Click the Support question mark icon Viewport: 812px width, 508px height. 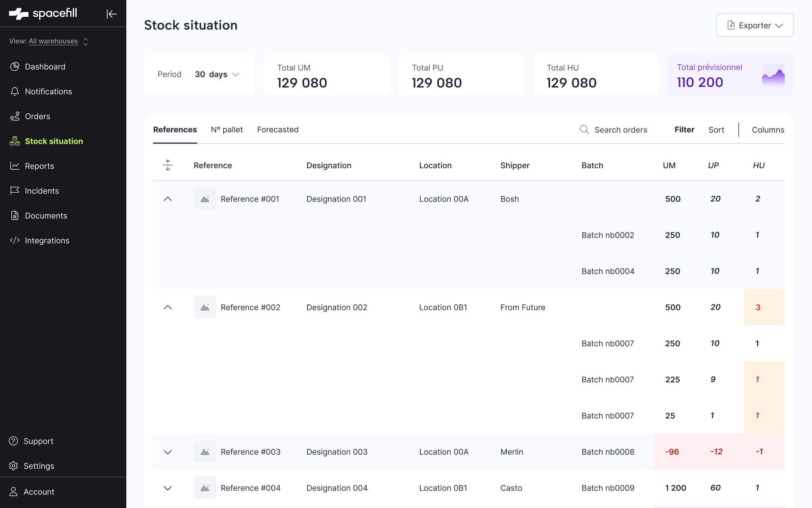coord(14,441)
